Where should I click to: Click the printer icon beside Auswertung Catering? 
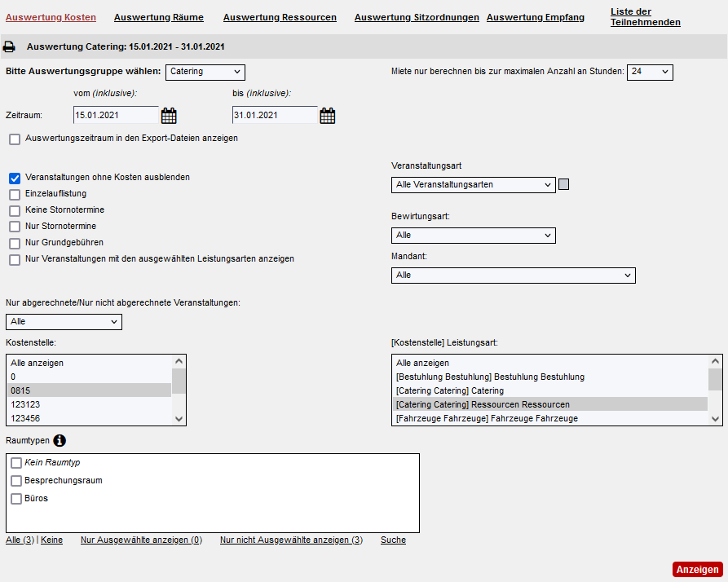pyautogui.click(x=9, y=47)
